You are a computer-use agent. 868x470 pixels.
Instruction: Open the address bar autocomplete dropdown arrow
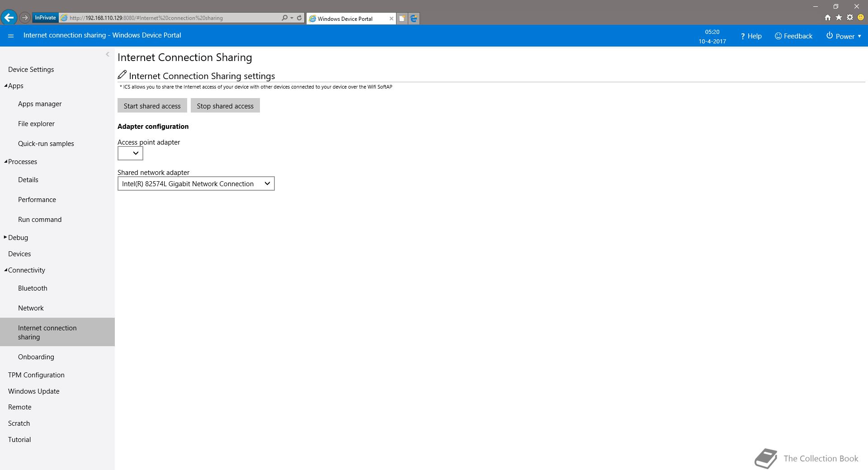pos(292,18)
